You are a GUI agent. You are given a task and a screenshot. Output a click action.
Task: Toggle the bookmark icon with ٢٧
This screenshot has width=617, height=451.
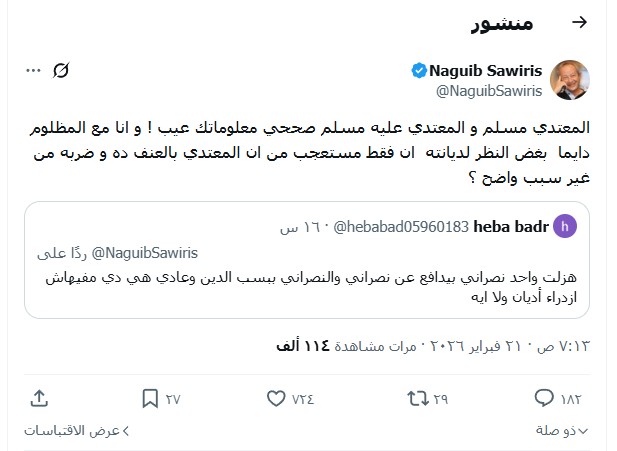tap(149, 398)
